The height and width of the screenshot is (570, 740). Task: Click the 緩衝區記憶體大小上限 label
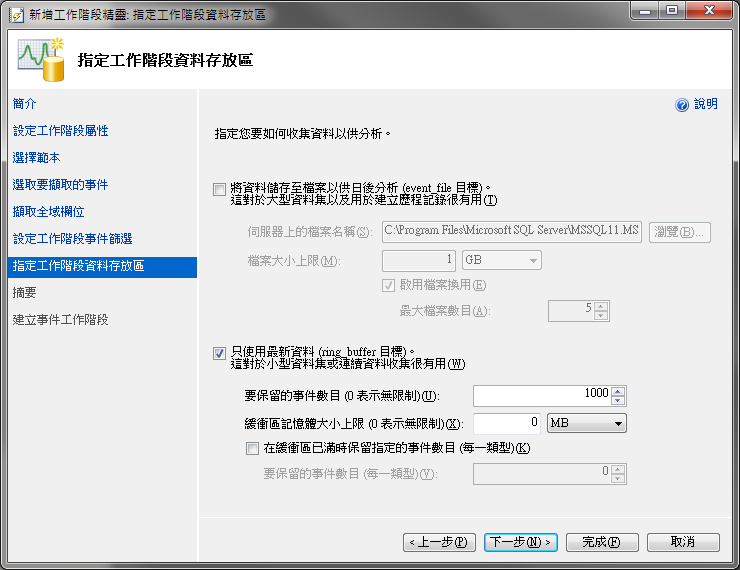click(x=354, y=424)
